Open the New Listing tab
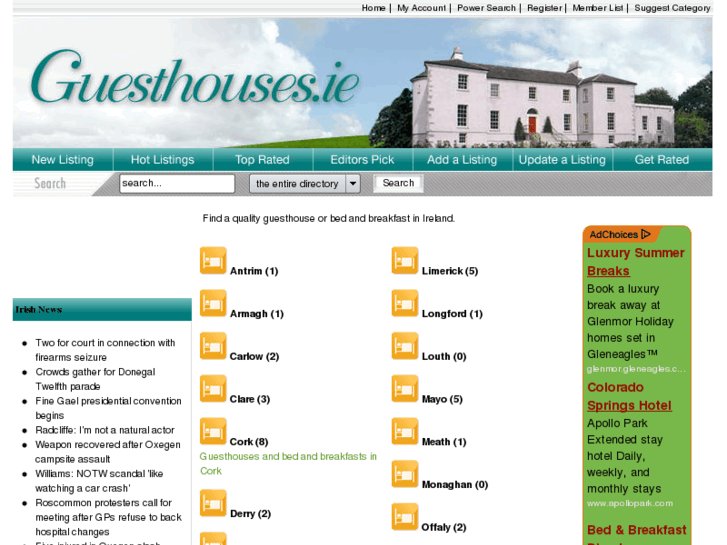The width and height of the screenshot is (727, 545). tap(63, 160)
